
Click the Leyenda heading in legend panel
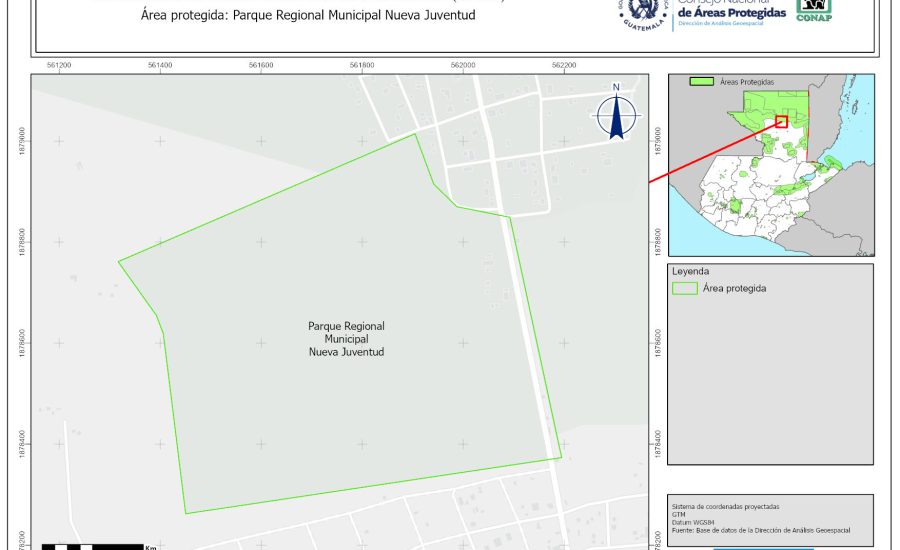(690, 271)
